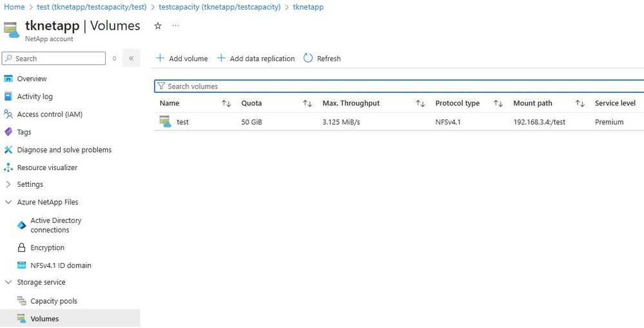
Task: Click Add data replication button
Action: (255, 58)
